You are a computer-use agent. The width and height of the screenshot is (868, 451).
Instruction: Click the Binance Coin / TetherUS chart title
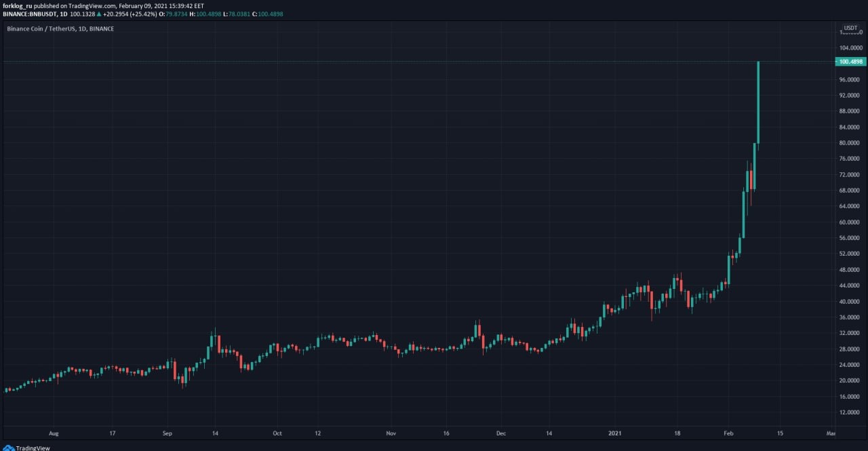point(41,28)
